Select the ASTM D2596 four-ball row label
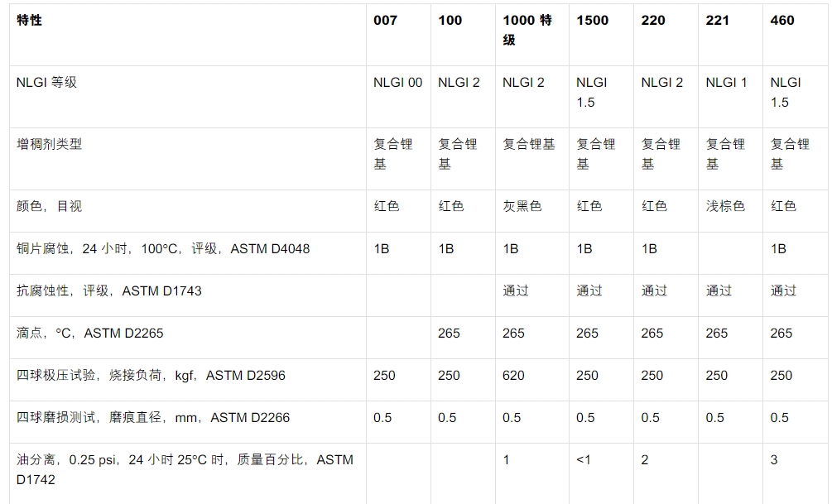The height and width of the screenshot is (504, 832). [x=151, y=375]
